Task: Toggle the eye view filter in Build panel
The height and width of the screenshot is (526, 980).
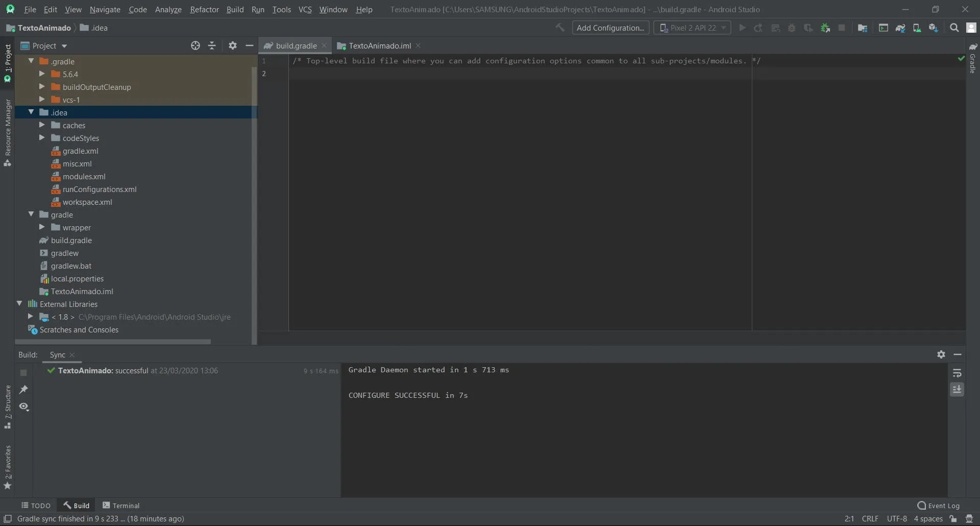Action: 23,407
